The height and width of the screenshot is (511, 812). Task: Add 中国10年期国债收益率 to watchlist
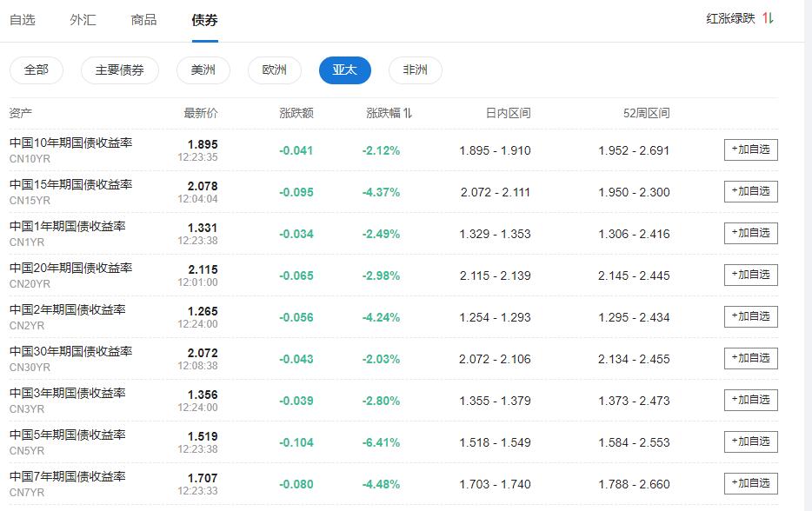[x=750, y=149]
